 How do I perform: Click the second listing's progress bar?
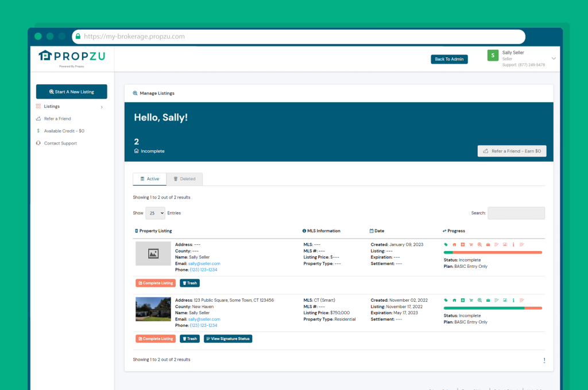(493, 308)
